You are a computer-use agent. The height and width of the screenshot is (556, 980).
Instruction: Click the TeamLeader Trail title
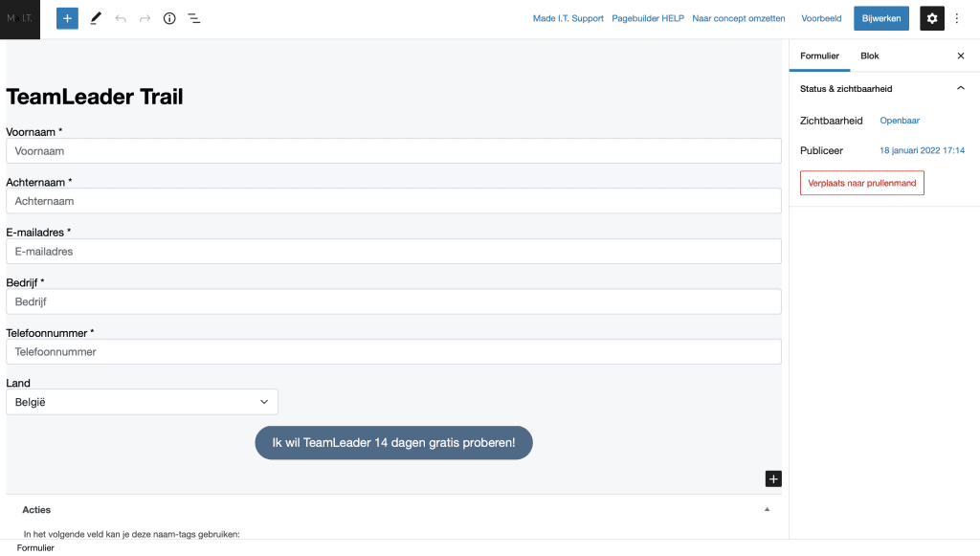pyautogui.click(x=95, y=97)
